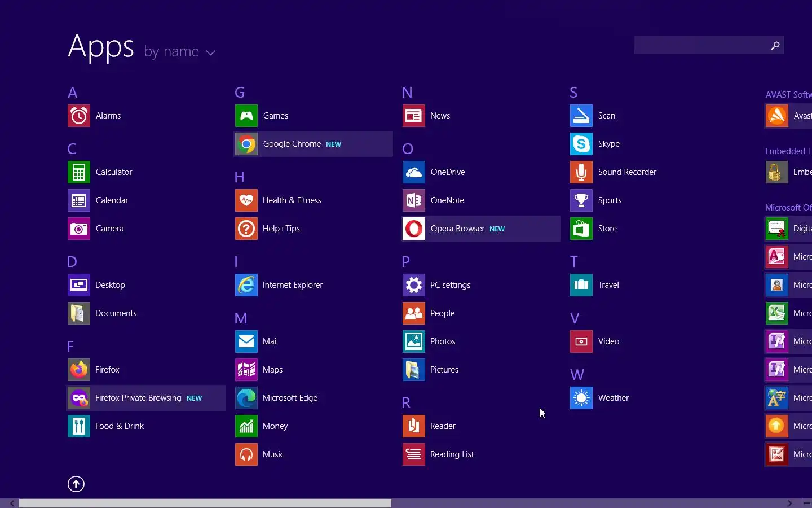Image resolution: width=812 pixels, height=508 pixels.
Task: Open the Calendar app icon
Action: click(79, 200)
